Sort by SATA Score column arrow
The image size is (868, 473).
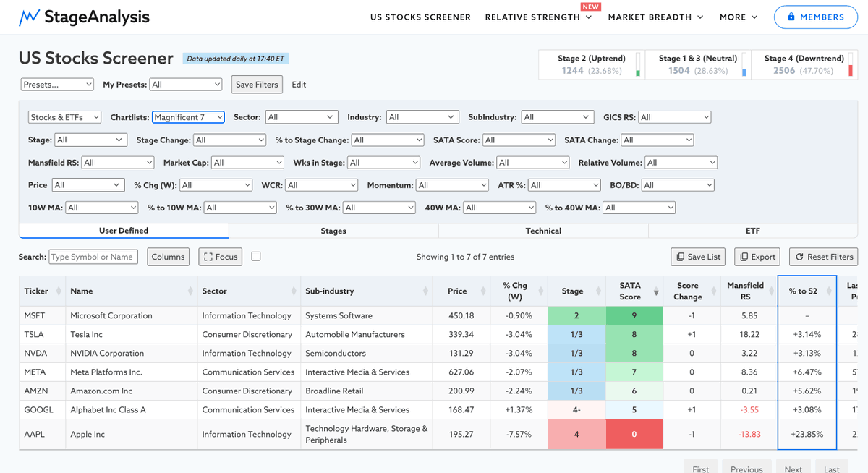(656, 291)
